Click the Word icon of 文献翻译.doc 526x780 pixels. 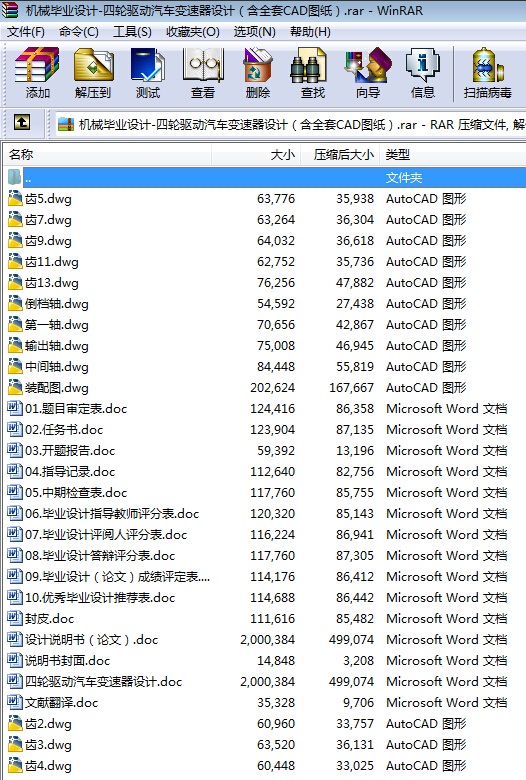pos(15,702)
